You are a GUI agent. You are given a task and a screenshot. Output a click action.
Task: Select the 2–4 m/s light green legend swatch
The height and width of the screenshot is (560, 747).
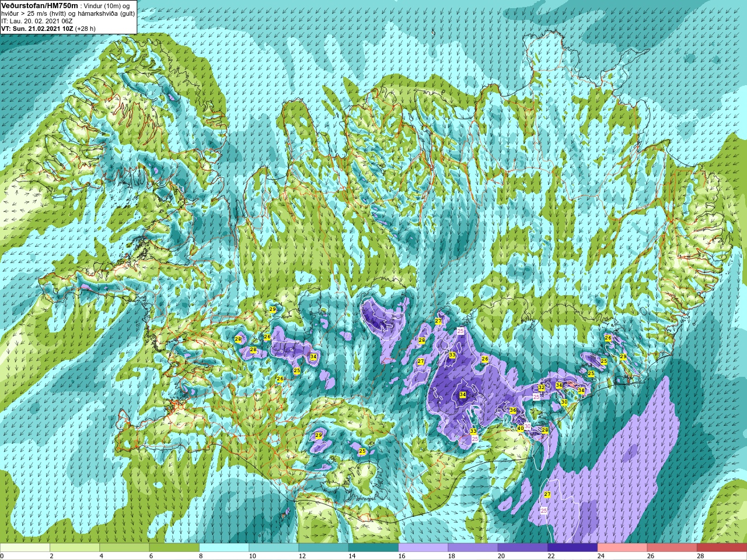75,548
